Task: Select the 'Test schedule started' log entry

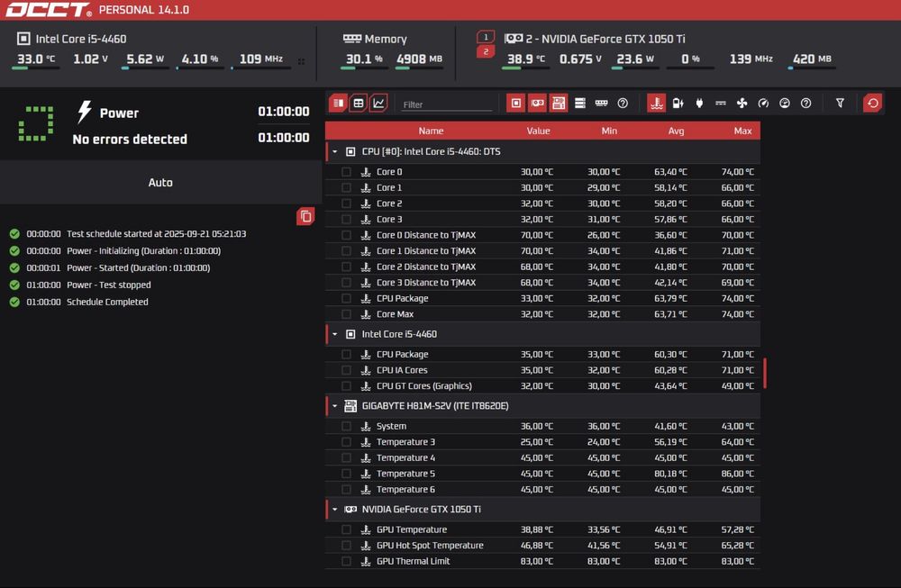Action: tap(156, 234)
